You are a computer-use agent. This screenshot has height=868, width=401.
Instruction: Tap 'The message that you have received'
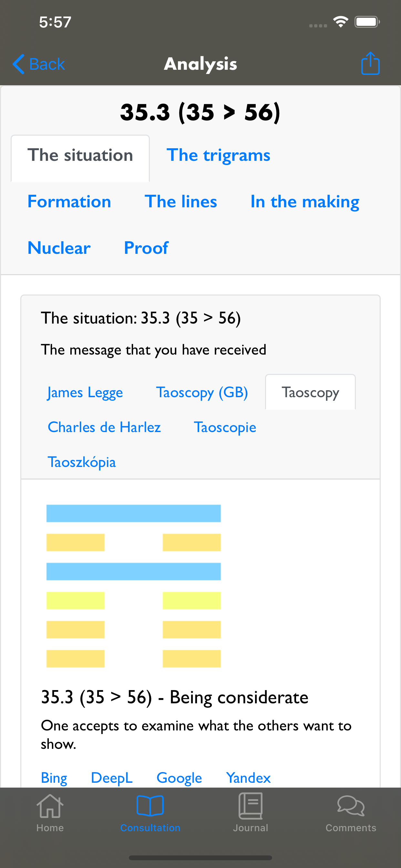point(153,350)
